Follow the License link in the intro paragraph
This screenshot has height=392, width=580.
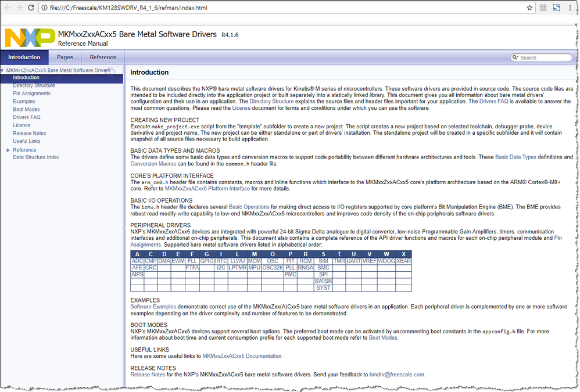pyautogui.click(x=241, y=108)
